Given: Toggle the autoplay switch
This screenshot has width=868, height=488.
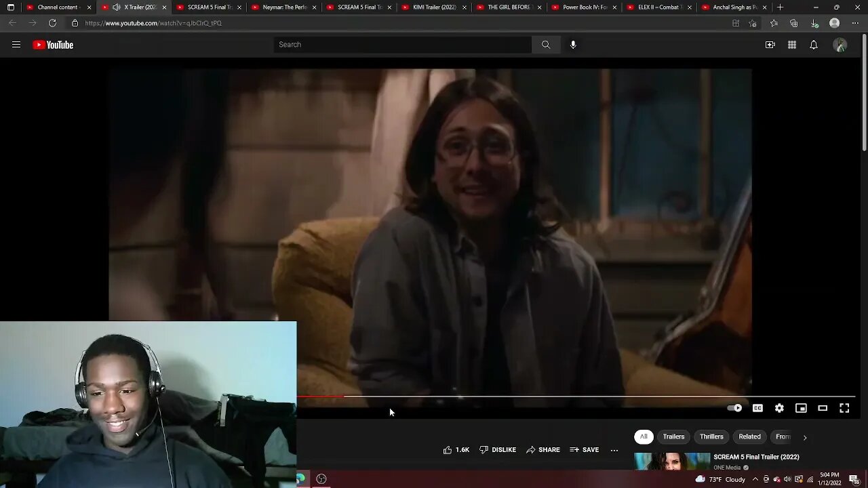Looking at the screenshot, I should tap(734, 408).
